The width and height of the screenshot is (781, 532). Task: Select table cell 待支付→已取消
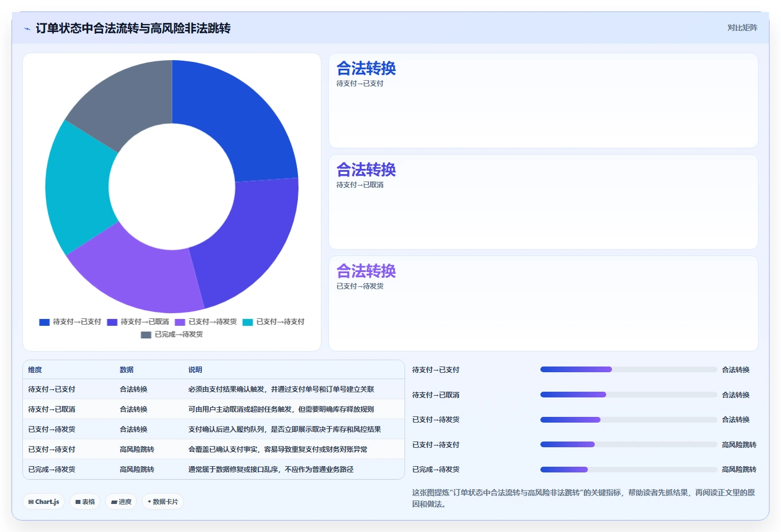tap(52, 409)
